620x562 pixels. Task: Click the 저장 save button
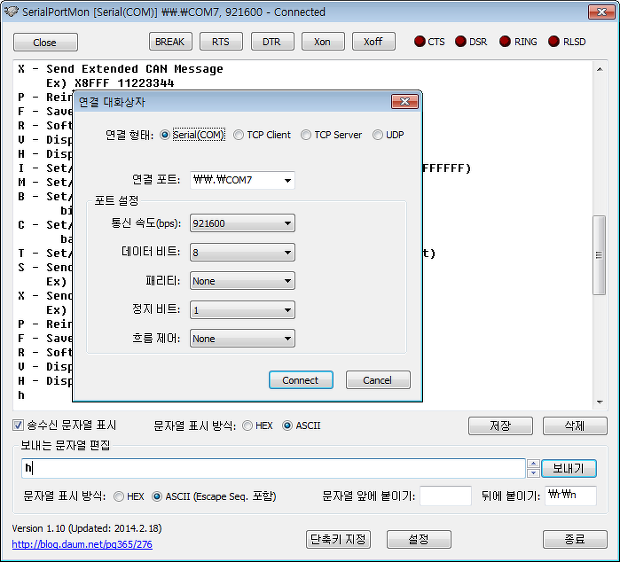pos(500,426)
